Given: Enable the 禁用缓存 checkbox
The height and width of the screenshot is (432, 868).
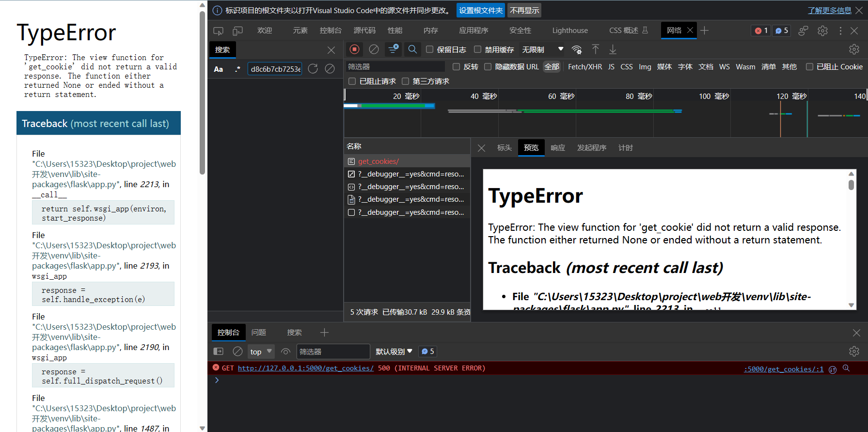Looking at the screenshot, I should pyautogui.click(x=477, y=49).
